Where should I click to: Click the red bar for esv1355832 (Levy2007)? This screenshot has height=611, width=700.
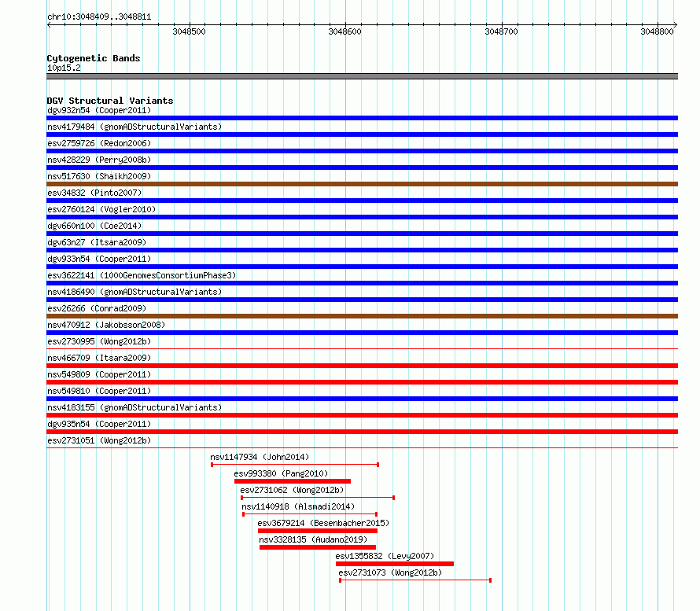395,564
